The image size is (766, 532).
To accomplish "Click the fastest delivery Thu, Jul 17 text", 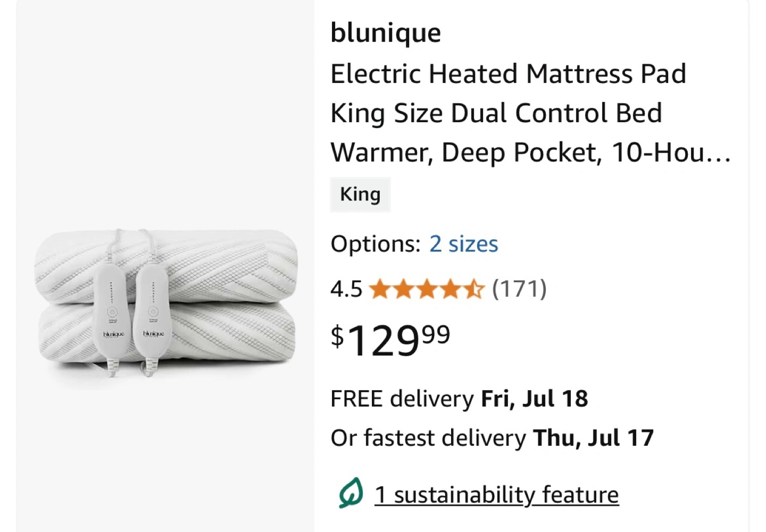I will 492,438.
